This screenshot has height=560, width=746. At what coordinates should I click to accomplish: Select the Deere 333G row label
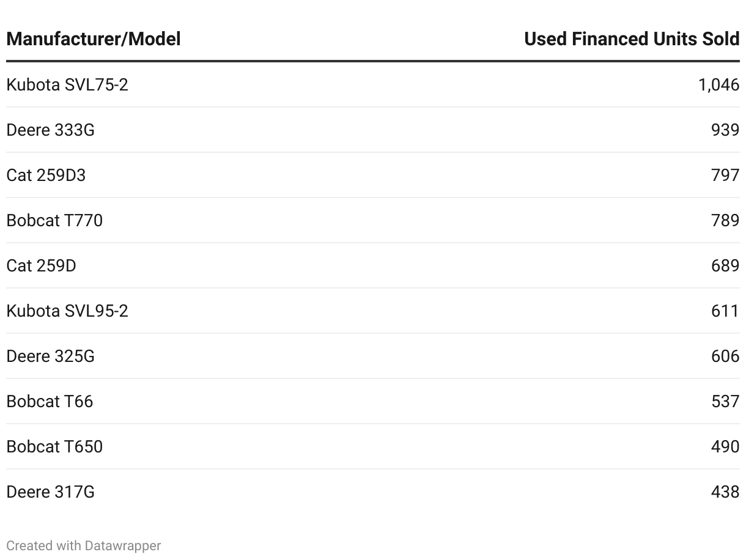coord(51,130)
